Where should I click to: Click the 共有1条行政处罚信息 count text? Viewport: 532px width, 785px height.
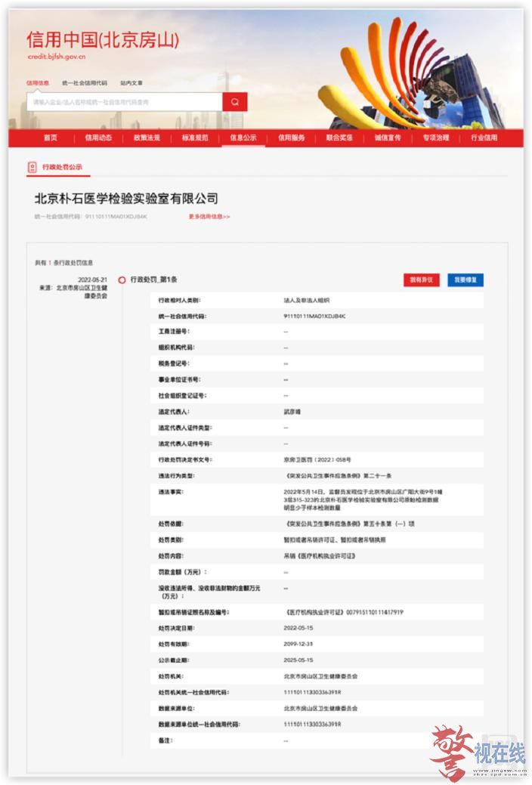[x=63, y=263]
